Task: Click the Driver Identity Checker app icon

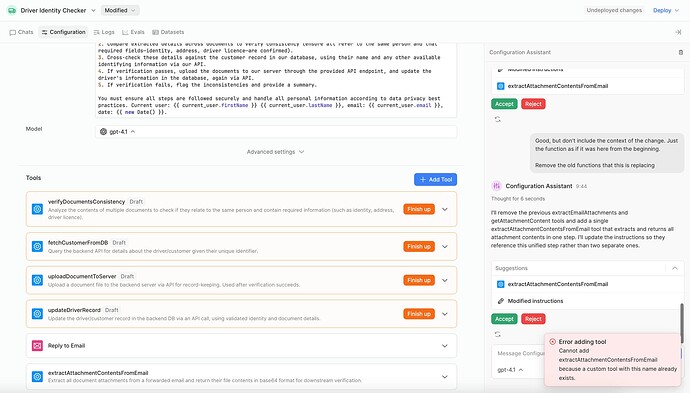Action: 12,10
